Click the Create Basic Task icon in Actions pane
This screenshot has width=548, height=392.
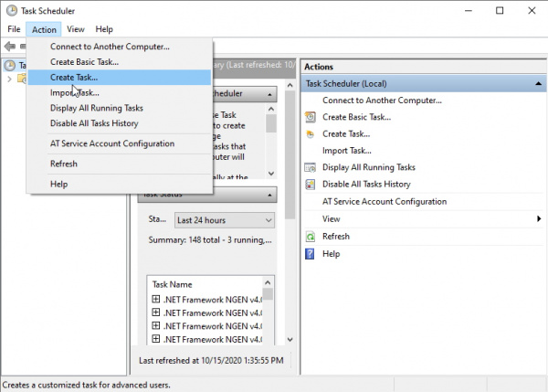[x=310, y=117]
